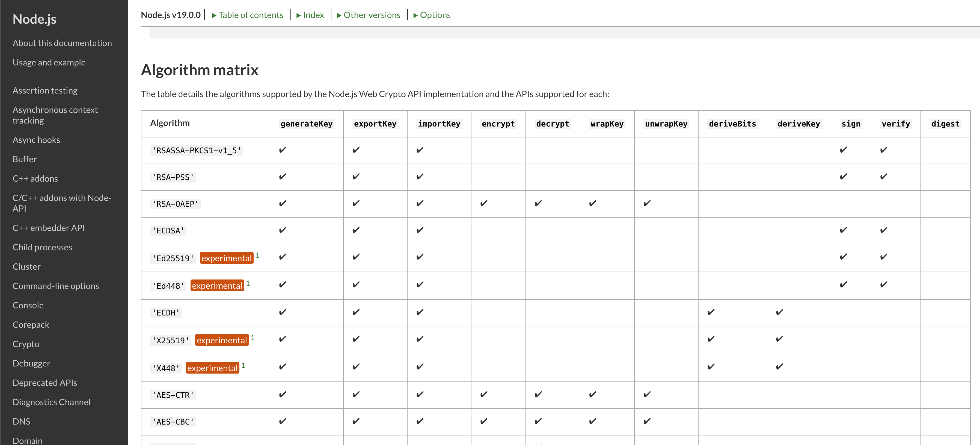This screenshot has width=980, height=445.
Task: Click the AES-CTR unwrapKey checkmark
Action: pyautogui.click(x=647, y=395)
